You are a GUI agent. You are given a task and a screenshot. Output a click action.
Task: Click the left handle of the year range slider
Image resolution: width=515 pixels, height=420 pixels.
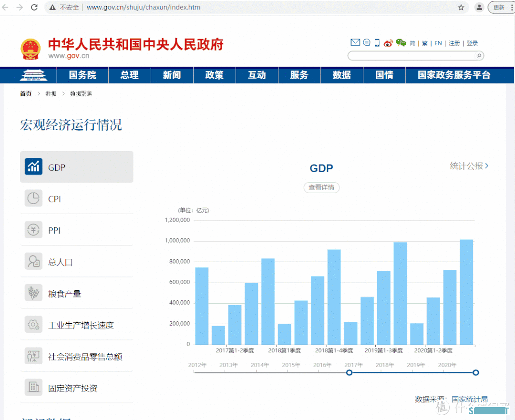point(349,372)
